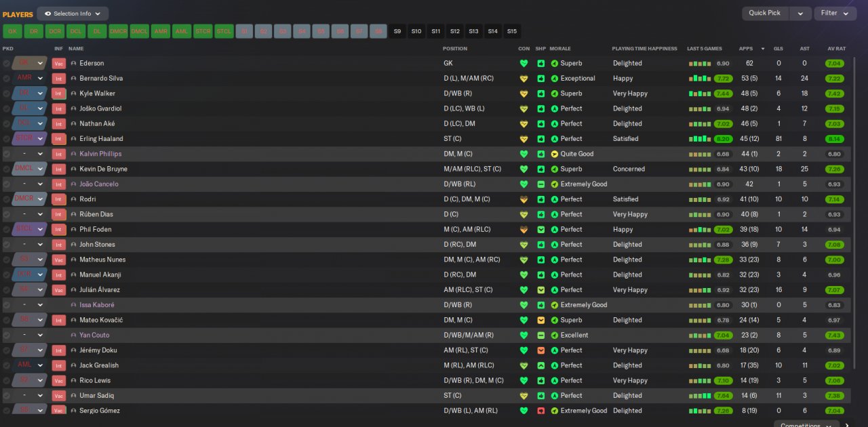Viewport: 868px width, 427px height.
Task: Click Phil Foden's condition heart icon
Action: (524, 230)
